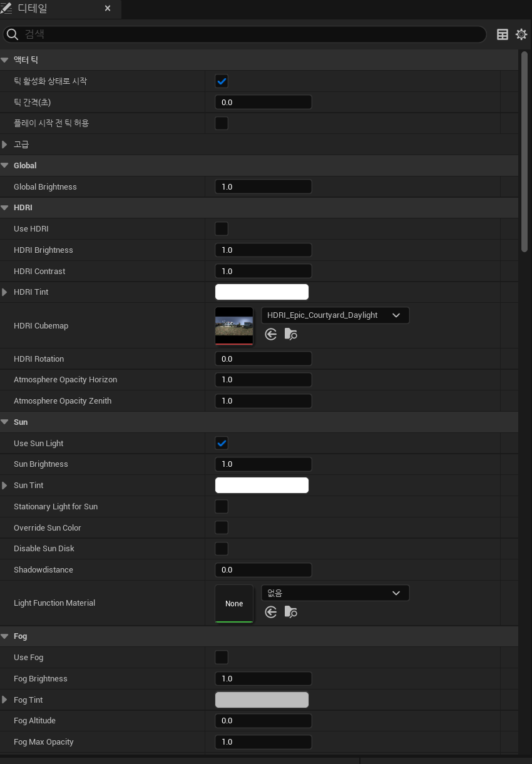
Task: Open the HDRI_Epic_Courtyard_Daylight cubemap dropdown
Action: point(335,315)
